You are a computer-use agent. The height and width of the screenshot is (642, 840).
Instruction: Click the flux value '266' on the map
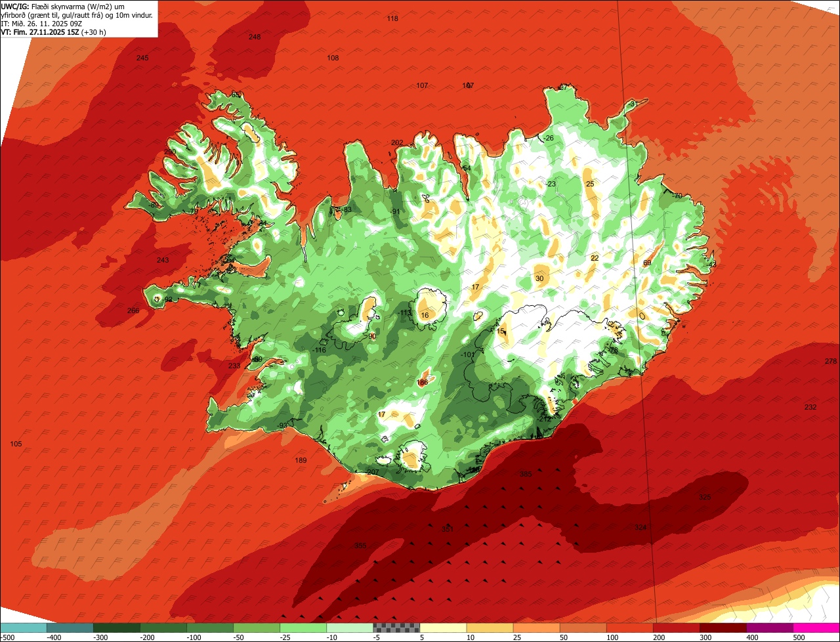(x=133, y=310)
